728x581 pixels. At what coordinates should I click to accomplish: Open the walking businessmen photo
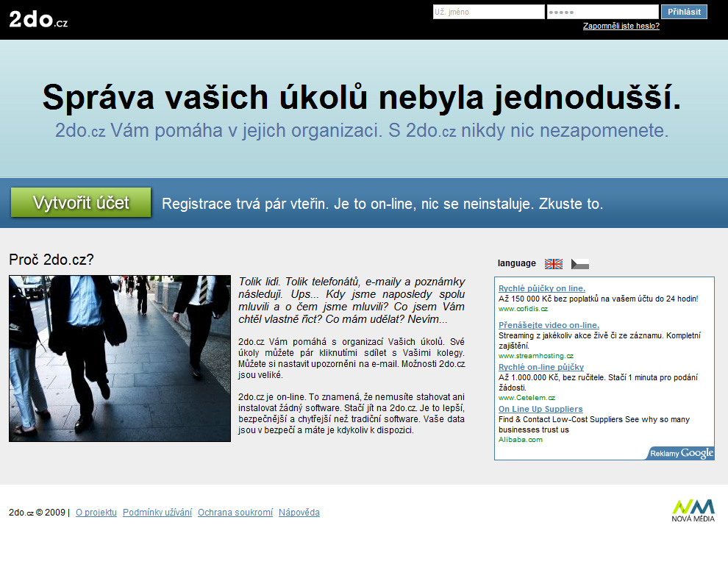pyautogui.click(x=120, y=358)
